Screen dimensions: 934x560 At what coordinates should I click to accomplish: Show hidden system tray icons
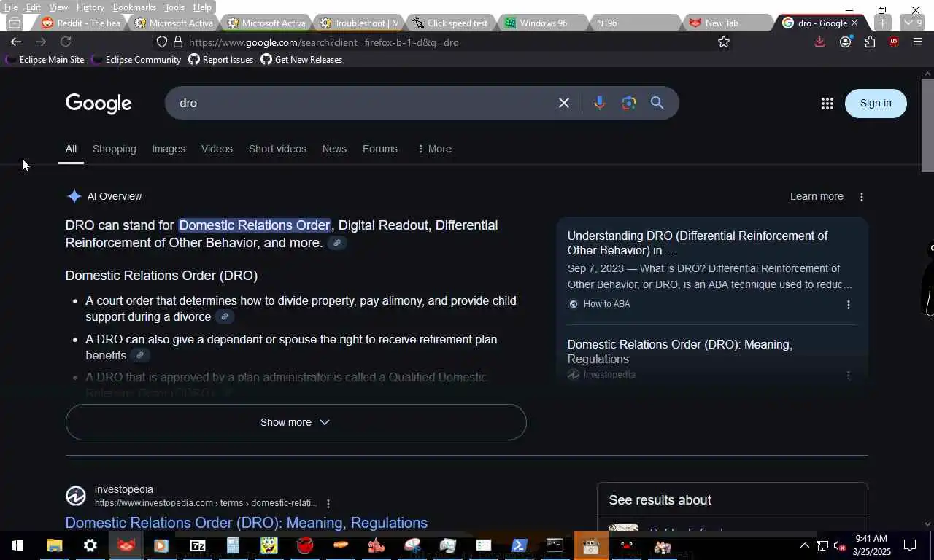pos(804,545)
